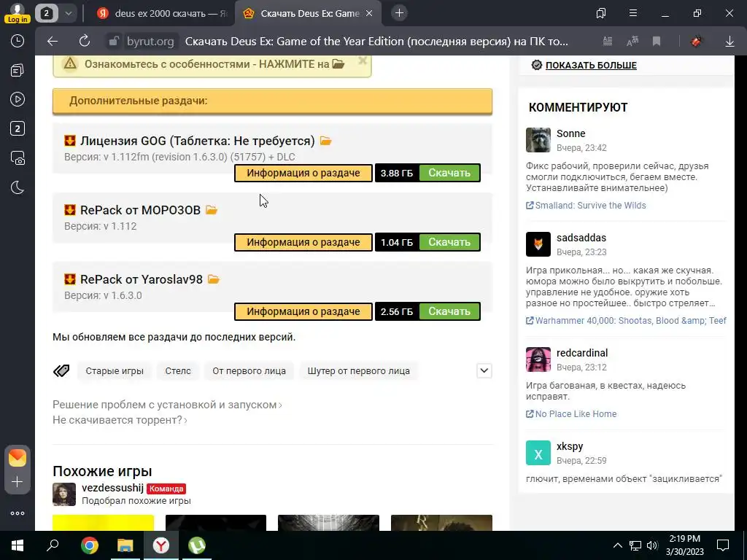Open the screenshot tool icon in sidebar
The width and height of the screenshot is (747, 560).
click(x=18, y=158)
